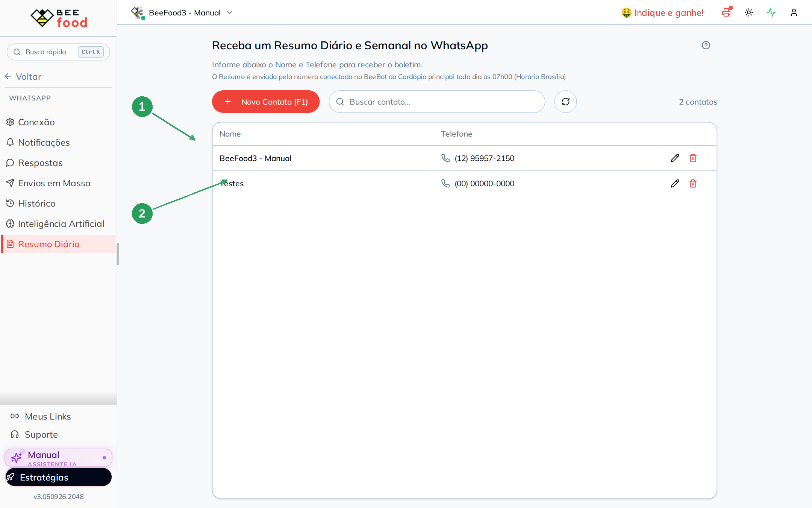Focus the Busca rápida search box
Viewport: 812px width, 508px height.
(58, 52)
